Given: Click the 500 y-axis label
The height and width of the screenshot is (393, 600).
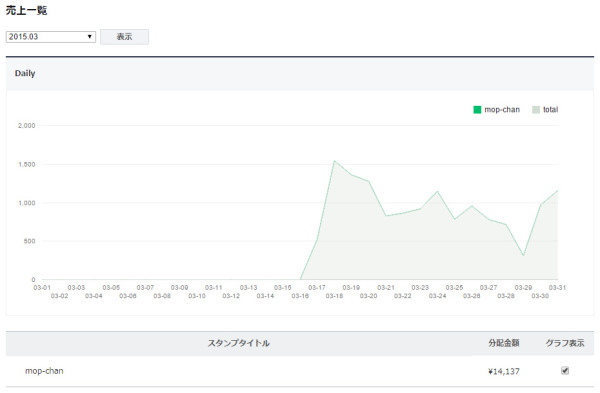Looking at the screenshot, I should tap(29, 241).
